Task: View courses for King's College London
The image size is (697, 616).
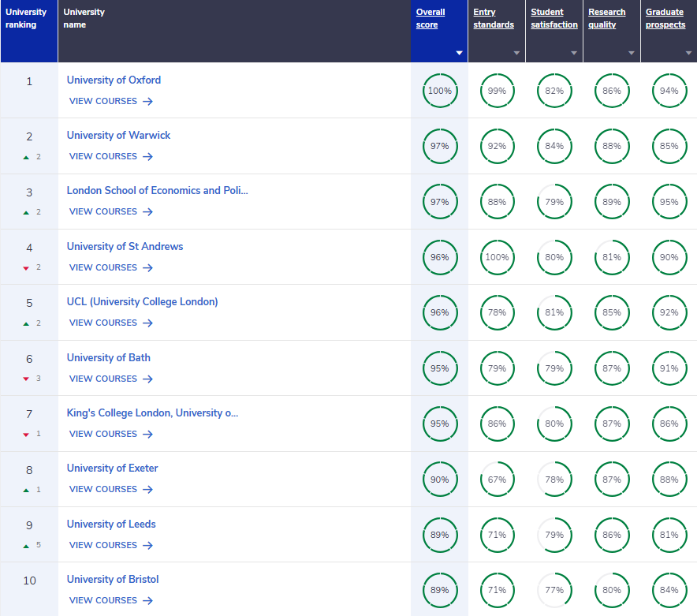Action: [111, 434]
